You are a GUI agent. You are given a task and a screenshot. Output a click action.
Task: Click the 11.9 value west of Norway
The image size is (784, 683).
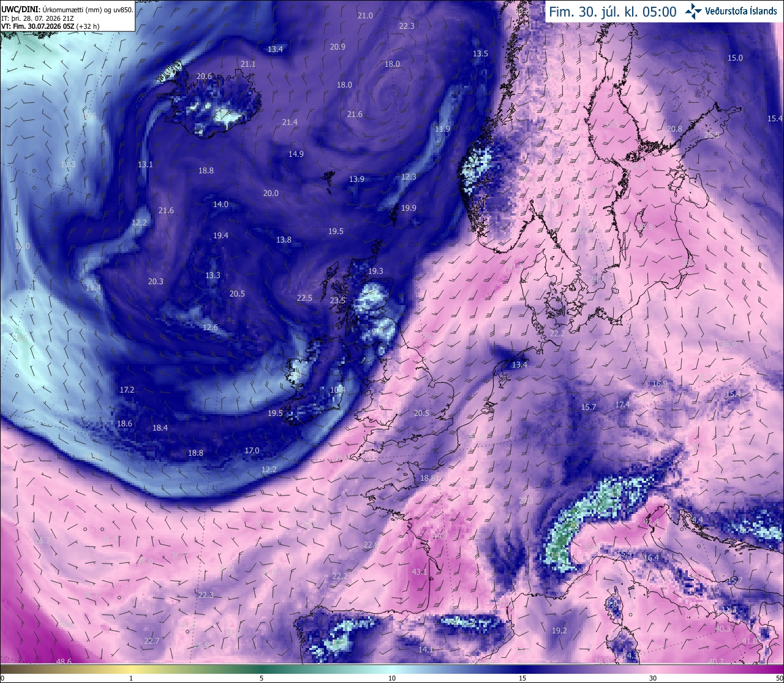pos(442,129)
